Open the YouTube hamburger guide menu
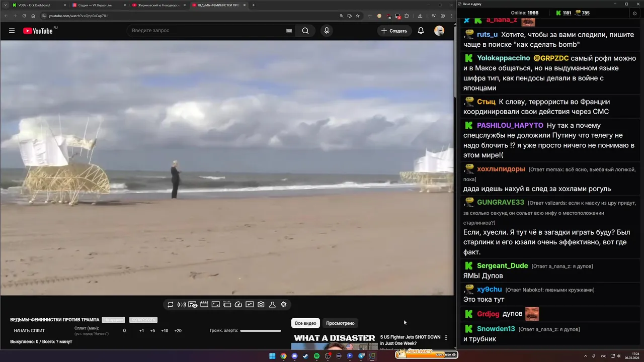Screen dimensions: 644x362 pos(12,31)
